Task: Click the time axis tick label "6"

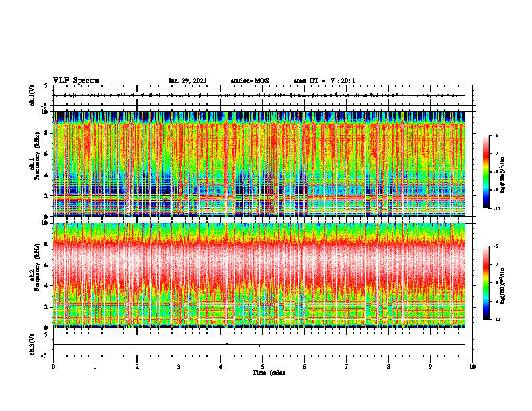Action: coord(304,367)
